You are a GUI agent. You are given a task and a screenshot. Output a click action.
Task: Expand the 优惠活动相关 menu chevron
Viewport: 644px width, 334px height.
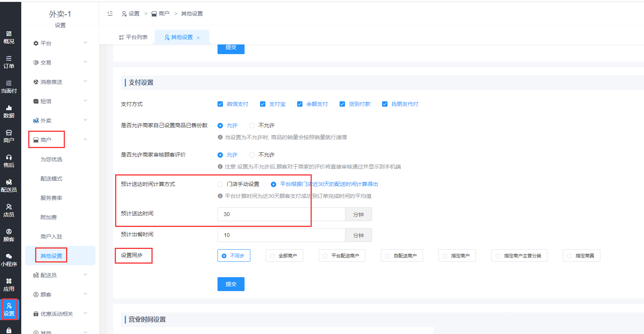[x=85, y=313]
